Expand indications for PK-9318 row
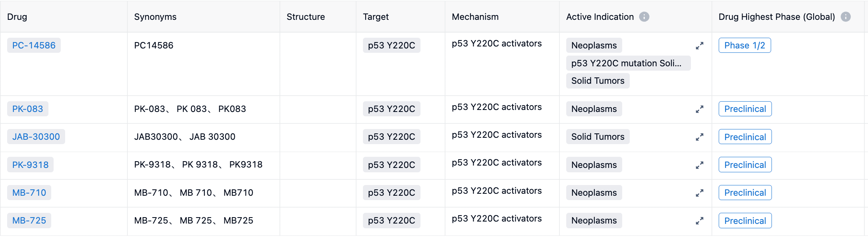 [x=700, y=165]
